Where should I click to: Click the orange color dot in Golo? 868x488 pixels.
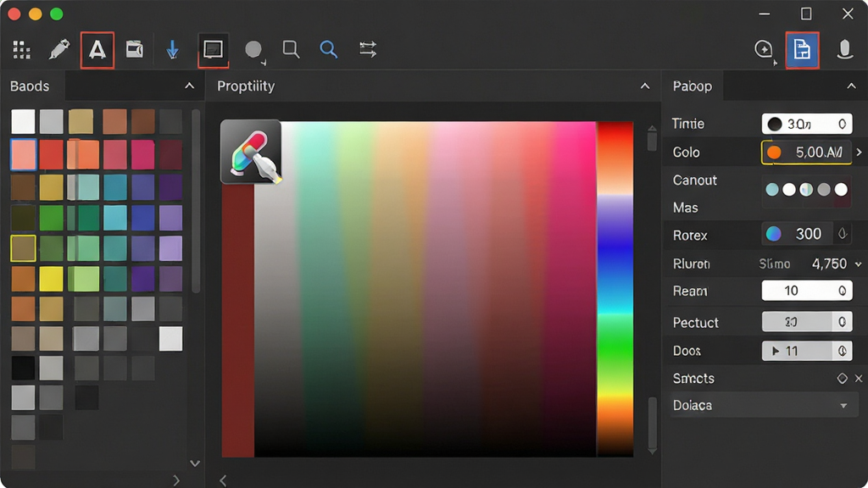point(774,152)
